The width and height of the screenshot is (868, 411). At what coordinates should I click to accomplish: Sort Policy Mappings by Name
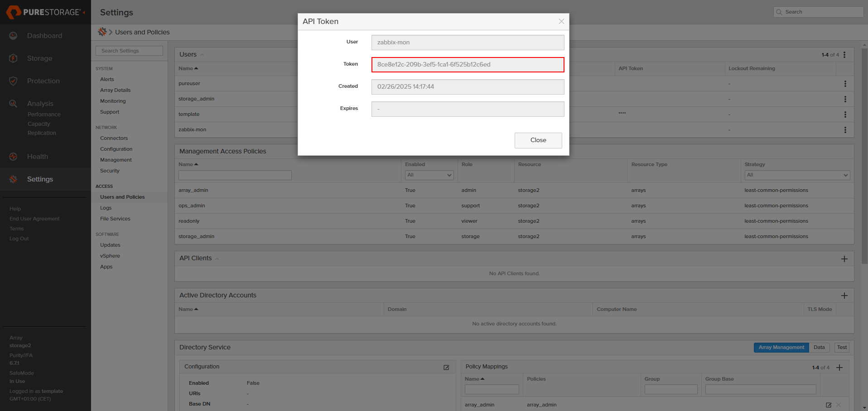pyautogui.click(x=475, y=379)
